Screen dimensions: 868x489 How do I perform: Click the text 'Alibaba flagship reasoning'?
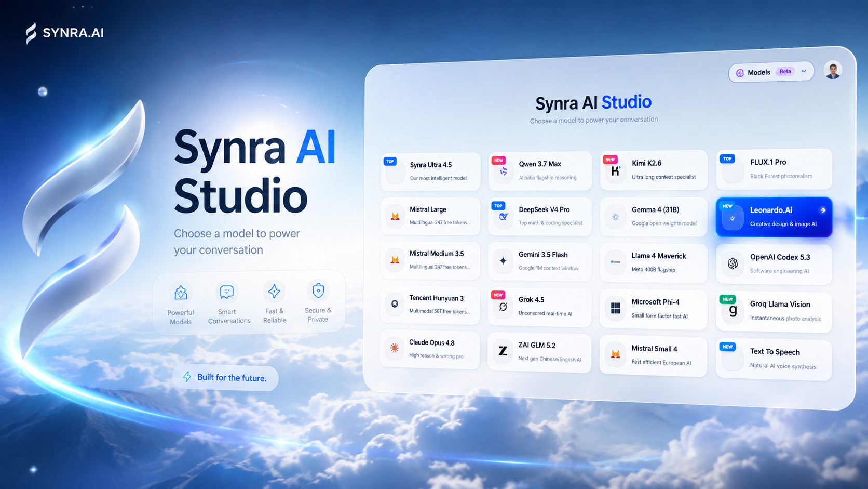click(x=548, y=178)
